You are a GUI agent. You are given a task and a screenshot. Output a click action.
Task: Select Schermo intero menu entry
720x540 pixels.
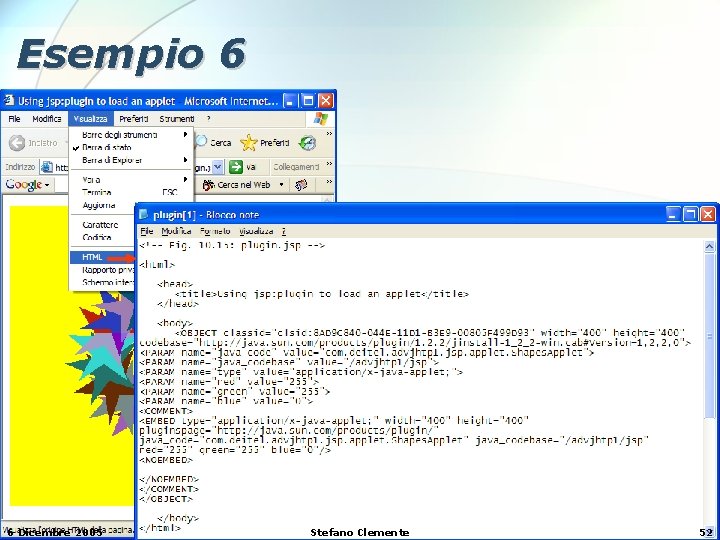[102, 282]
